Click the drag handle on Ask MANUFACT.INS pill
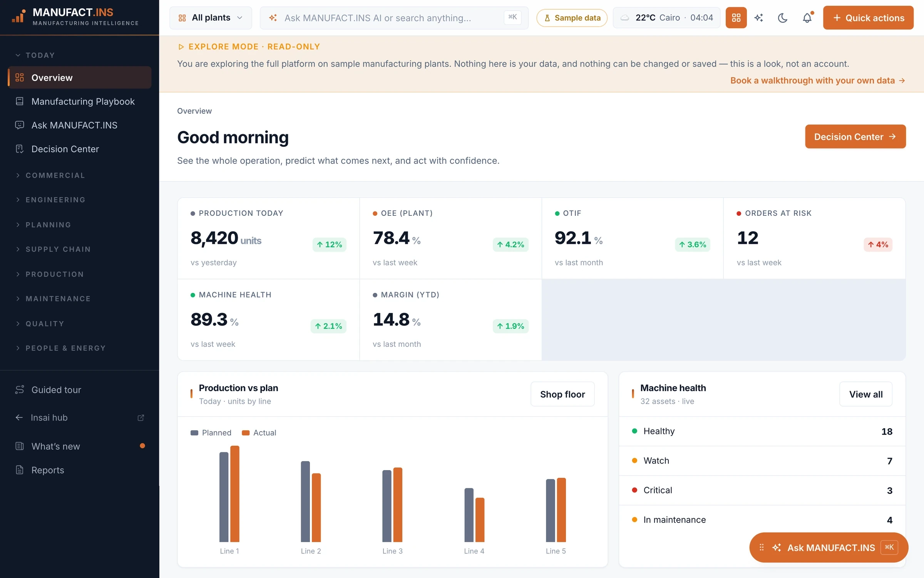This screenshot has width=924, height=578. tap(761, 548)
